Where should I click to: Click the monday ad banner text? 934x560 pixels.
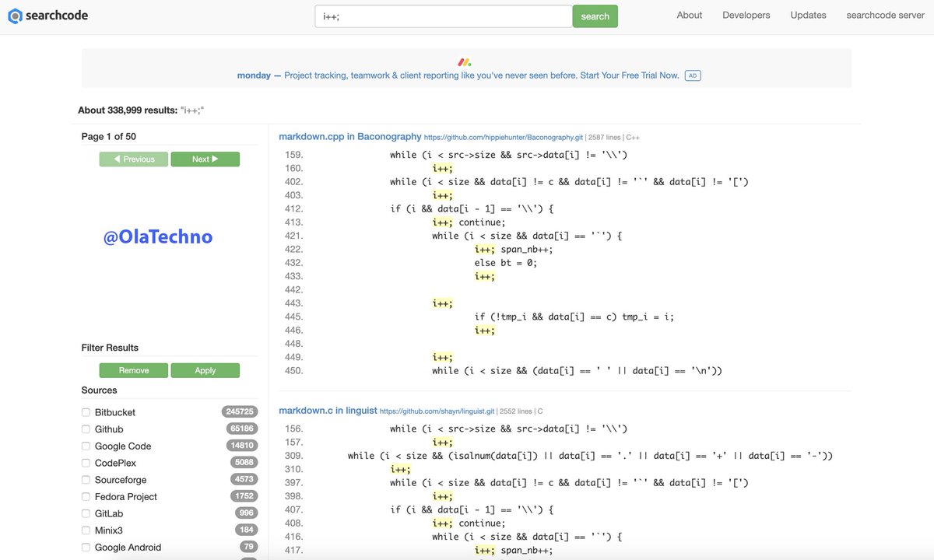coord(458,75)
